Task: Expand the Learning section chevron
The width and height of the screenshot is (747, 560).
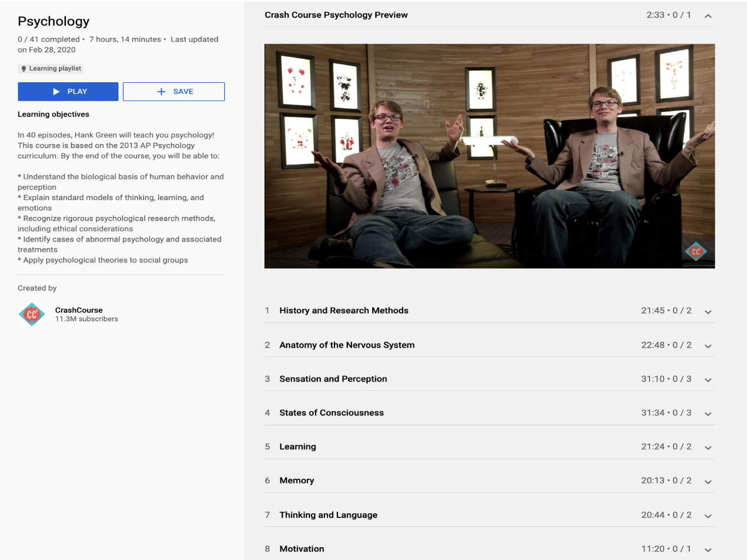Action: (708, 447)
